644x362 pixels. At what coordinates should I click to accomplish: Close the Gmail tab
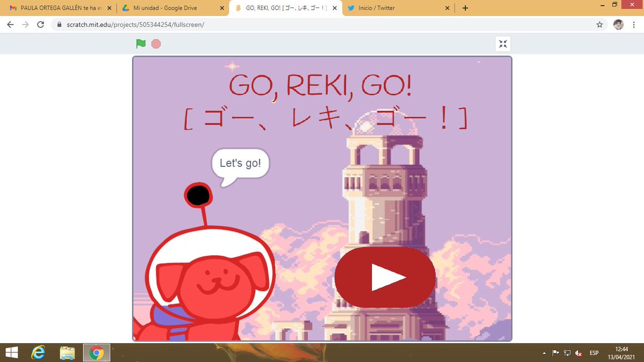[x=109, y=8]
